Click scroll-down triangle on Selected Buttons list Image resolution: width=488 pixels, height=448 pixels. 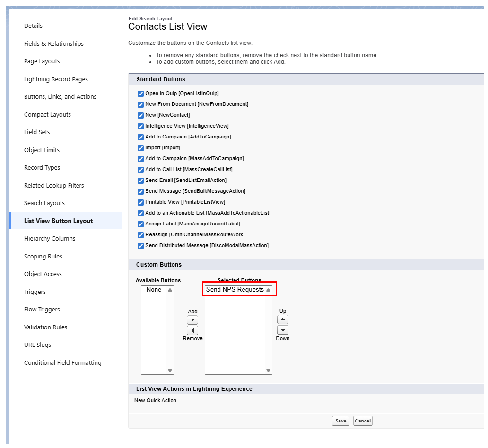pyautogui.click(x=268, y=370)
